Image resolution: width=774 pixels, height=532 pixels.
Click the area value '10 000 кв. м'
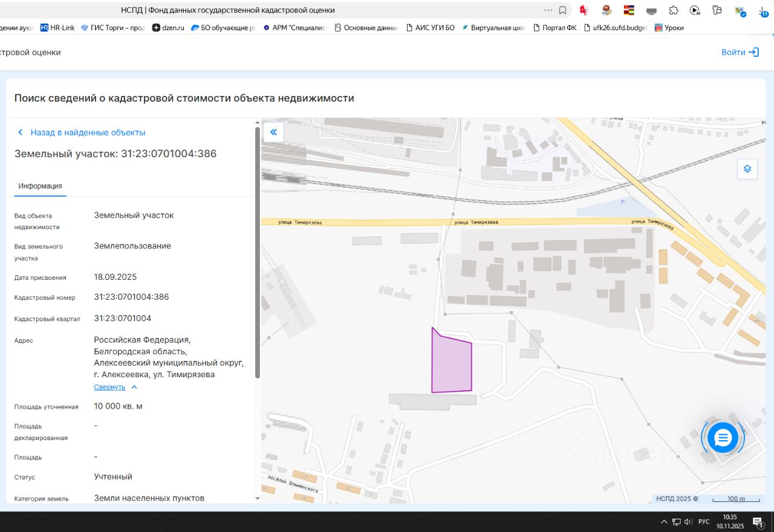[118, 406]
